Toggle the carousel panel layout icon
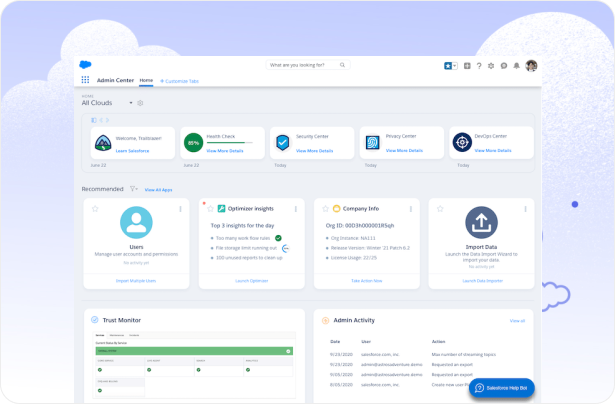615x404 pixels. pyautogui.click(x=94, y=120)
